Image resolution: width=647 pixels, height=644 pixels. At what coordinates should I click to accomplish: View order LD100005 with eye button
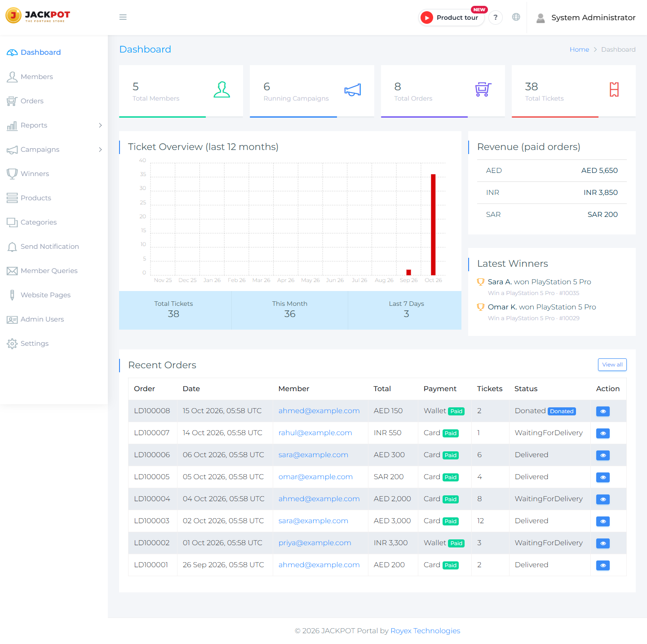coord(603,477)
